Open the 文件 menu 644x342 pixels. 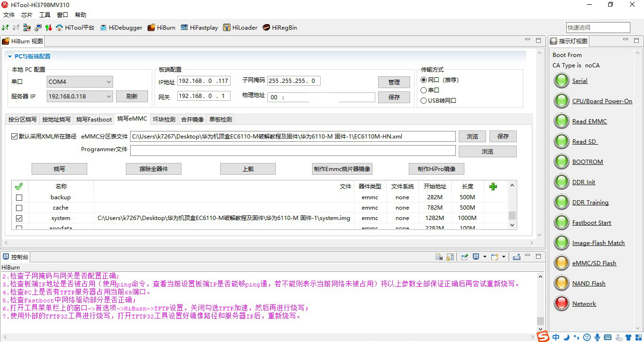[9, 15]
